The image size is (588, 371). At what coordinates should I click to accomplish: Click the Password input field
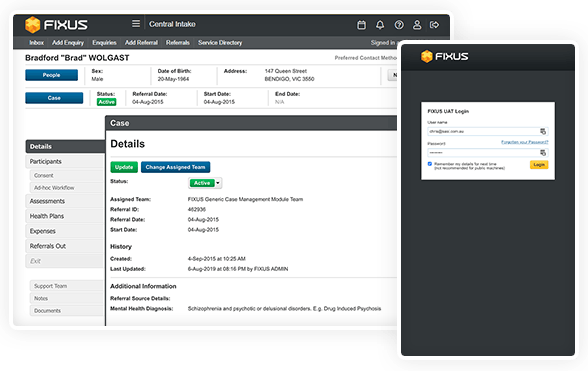pyautogui.click(x=488, y=153)
